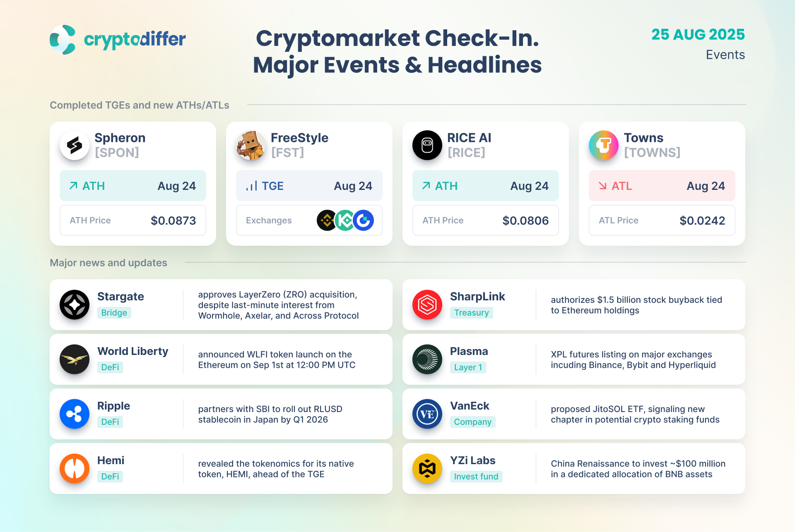Open the Plasma Layer 1 logo
This screenshot has width=795, height=532.
point(427,359)
